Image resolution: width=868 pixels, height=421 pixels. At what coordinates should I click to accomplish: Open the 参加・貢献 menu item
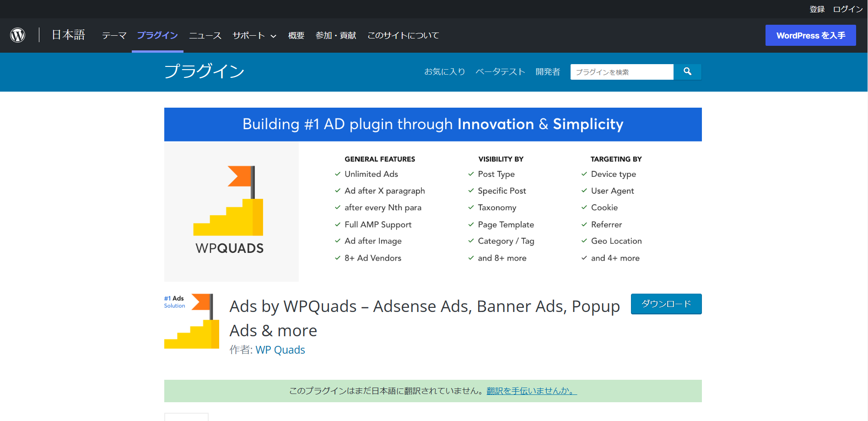[x=336, y=36]
